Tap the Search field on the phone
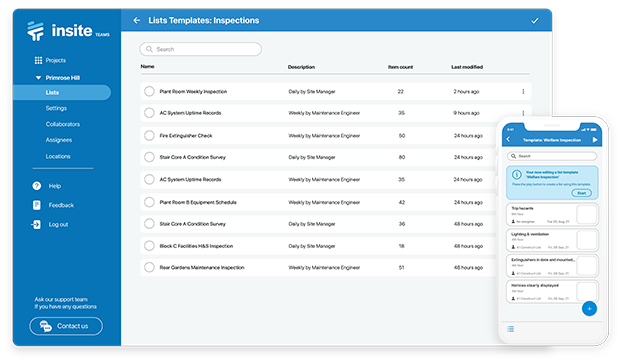The image size is (624, 362). point(552,156)
